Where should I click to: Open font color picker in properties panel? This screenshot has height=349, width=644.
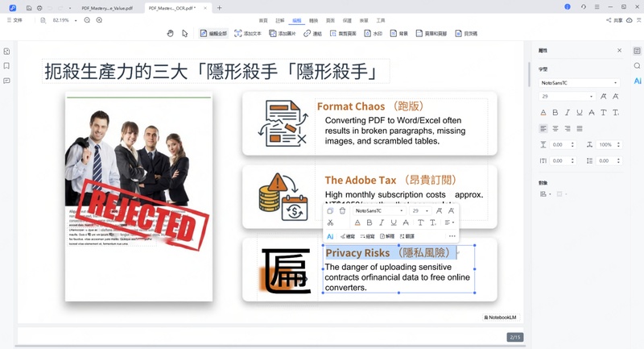point(543,112)
